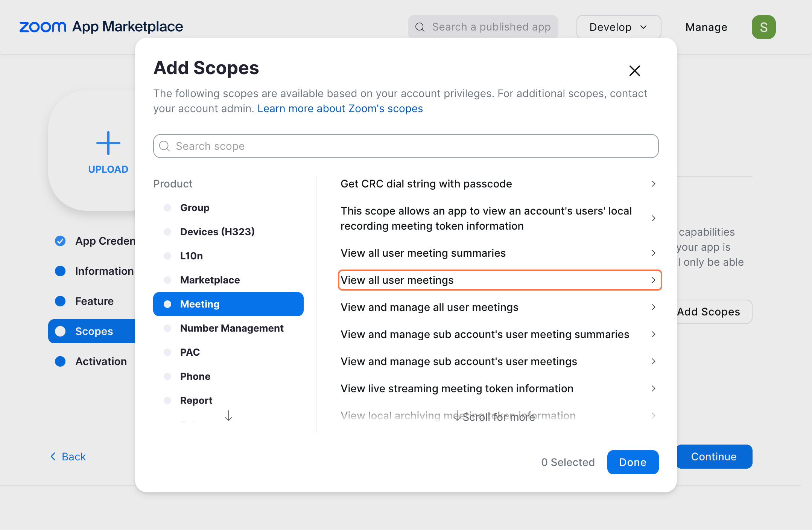812x530 pixels.
Task: Select the Devices (H323) product
Action: click(x=228, y=232)
